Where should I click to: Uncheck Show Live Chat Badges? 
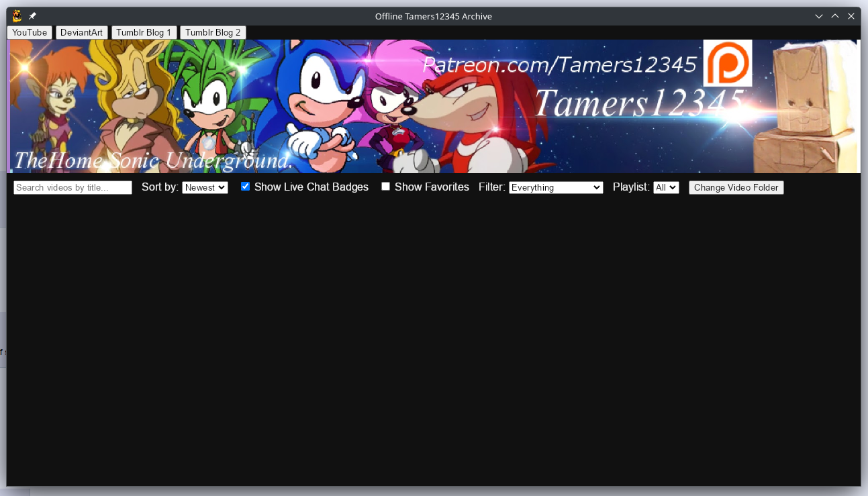click(x=245, y=187)
